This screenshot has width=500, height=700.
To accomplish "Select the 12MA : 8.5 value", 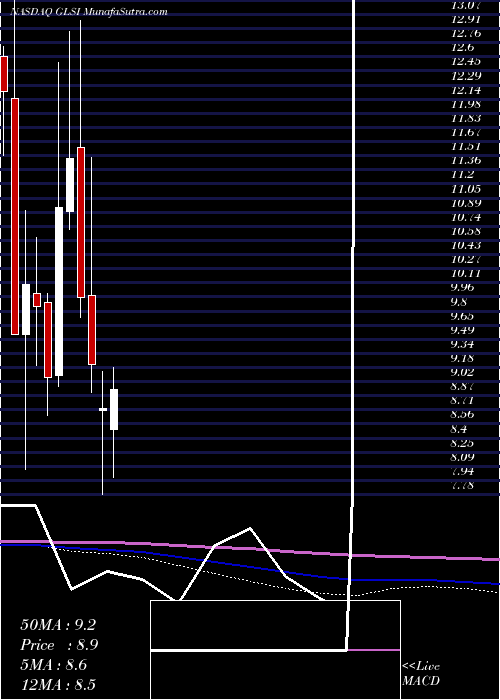I will 58,685.
